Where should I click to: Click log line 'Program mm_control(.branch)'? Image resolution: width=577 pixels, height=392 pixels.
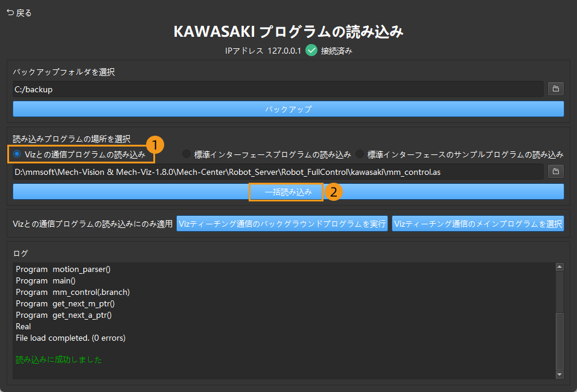click(x=73, y=292)
